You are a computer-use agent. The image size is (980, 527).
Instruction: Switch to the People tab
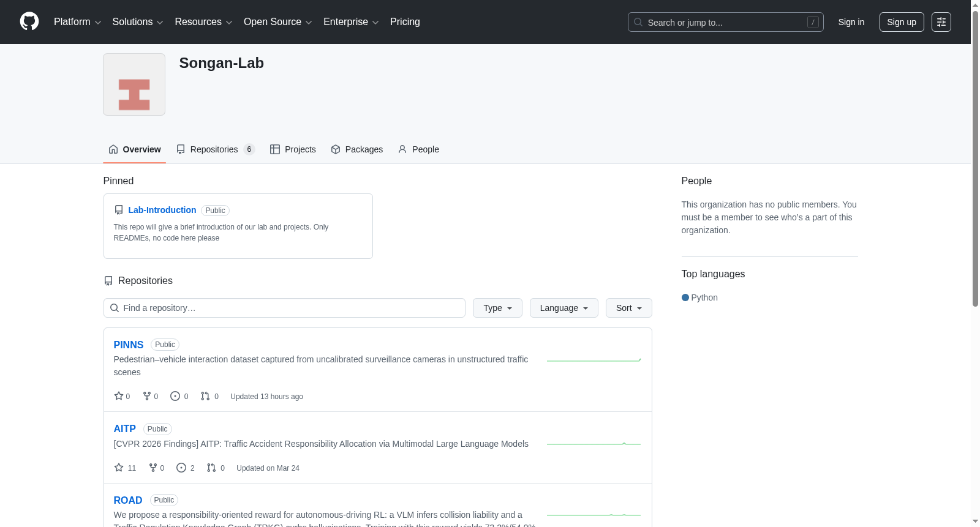click(x=418, y=149)
